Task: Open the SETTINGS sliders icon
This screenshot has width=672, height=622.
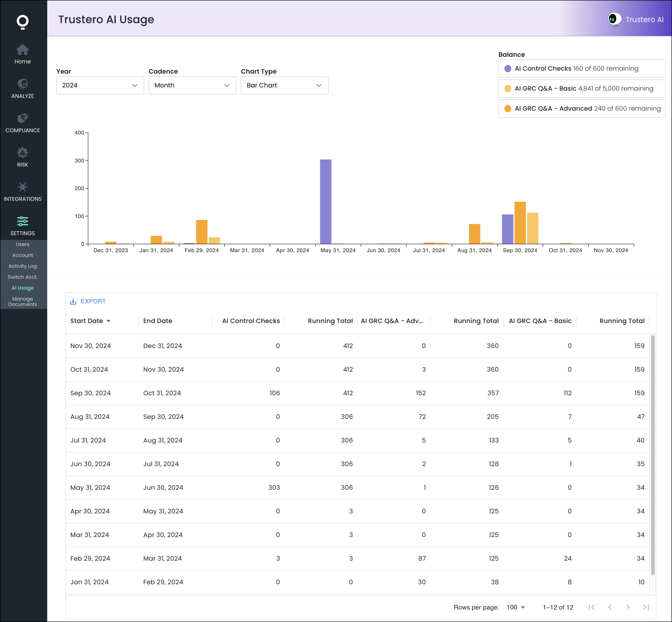Action: (23, 221)
